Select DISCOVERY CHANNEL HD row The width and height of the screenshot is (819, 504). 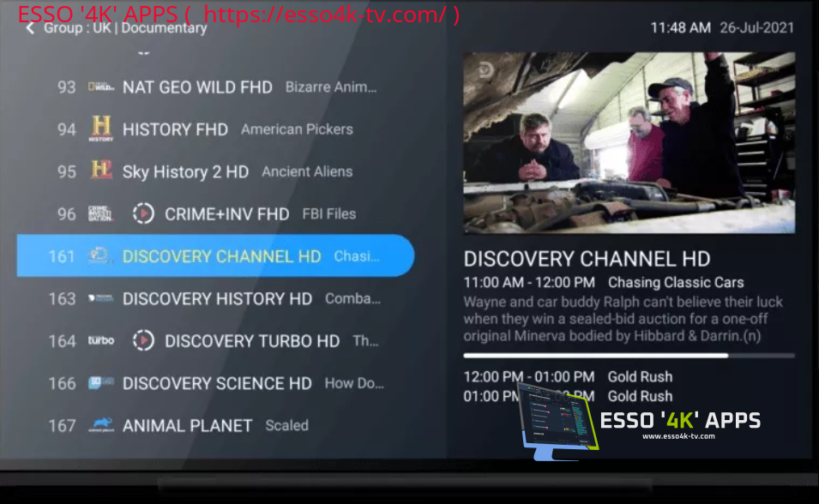coord(216,255)
